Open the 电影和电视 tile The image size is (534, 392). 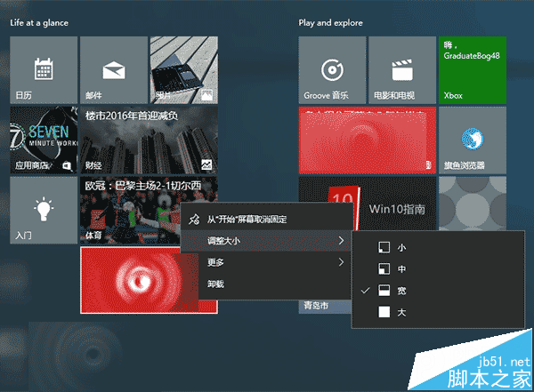point(402,70)
